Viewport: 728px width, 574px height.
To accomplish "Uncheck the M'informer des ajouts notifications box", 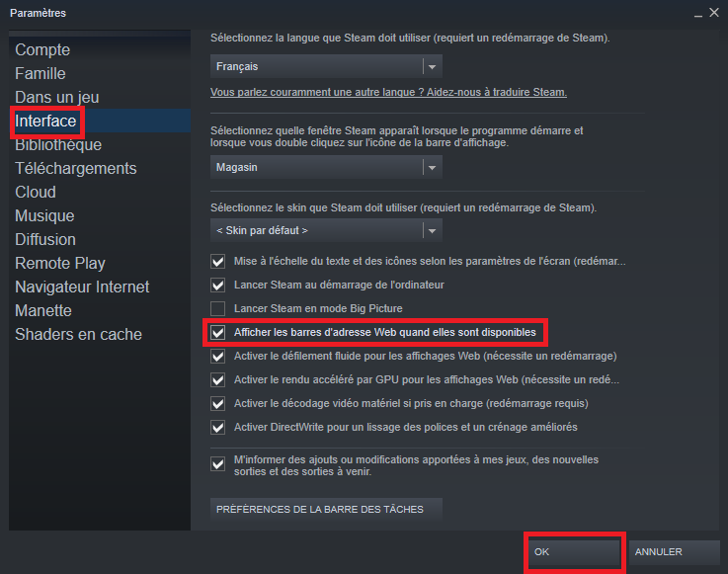I will point(217,463).
